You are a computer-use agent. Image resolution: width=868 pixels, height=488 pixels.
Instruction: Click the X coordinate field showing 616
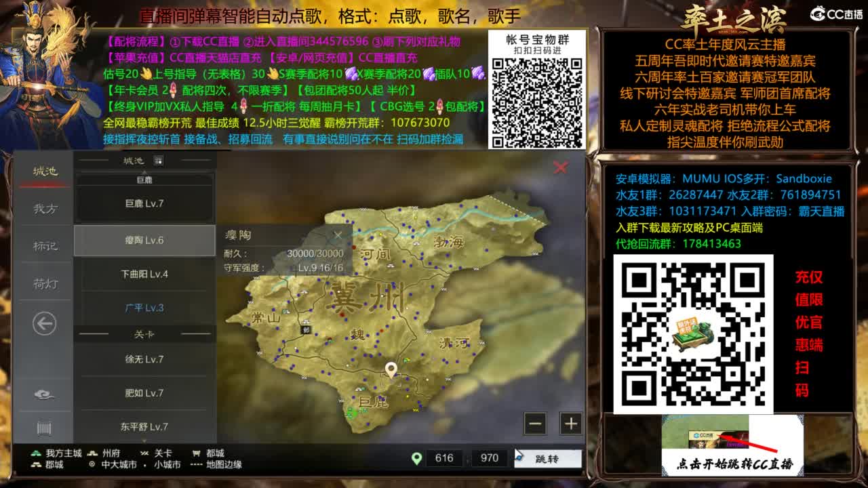pos(445,458)
